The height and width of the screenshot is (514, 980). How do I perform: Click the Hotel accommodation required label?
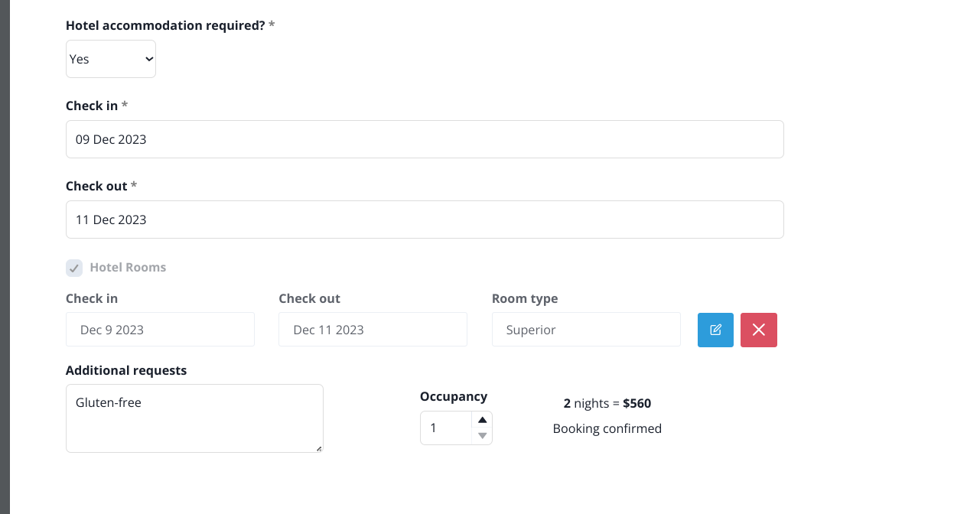click(170, 25)
